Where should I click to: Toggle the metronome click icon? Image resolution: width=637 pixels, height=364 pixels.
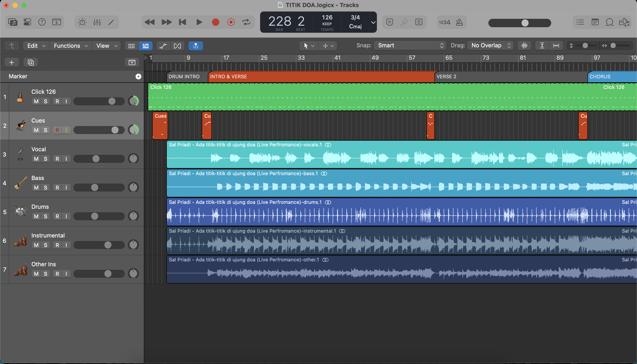pyautogui.click(x=459, y=22)
